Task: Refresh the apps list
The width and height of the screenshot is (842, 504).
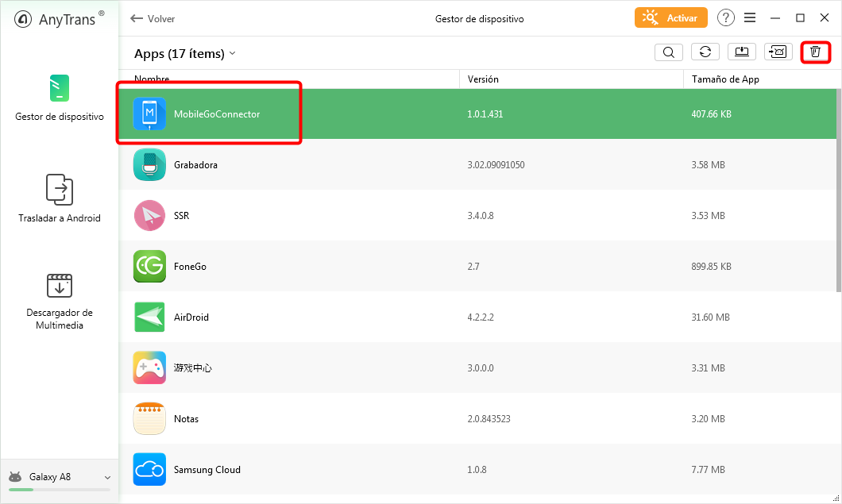Action: (x=705, y=52)
